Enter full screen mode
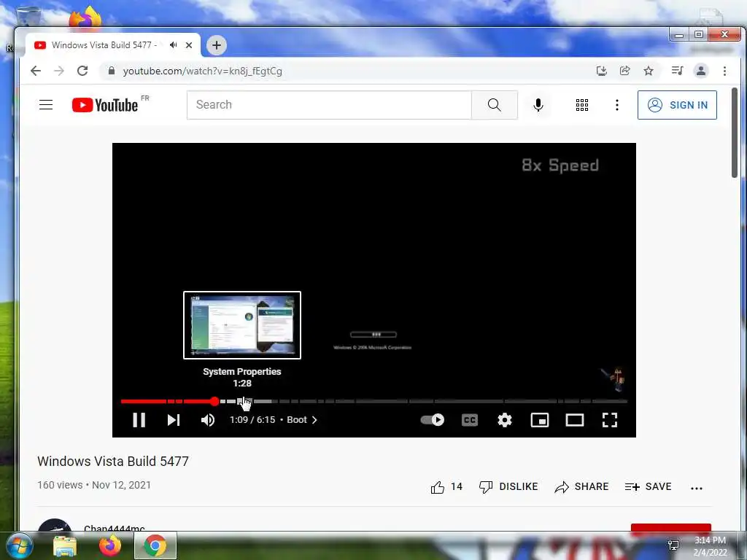The height and width of the screenshot is (560, 747). [x=609, y=419]
